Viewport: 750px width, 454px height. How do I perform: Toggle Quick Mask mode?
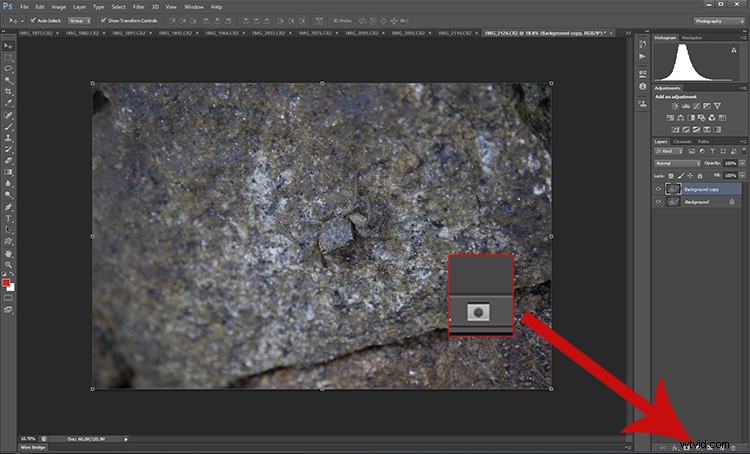[8, 298]
